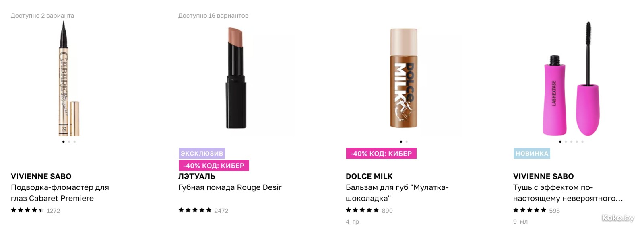
Task: Click the ЛЭТУАЛЬ brand name
Action: click(x=197, y=176)
